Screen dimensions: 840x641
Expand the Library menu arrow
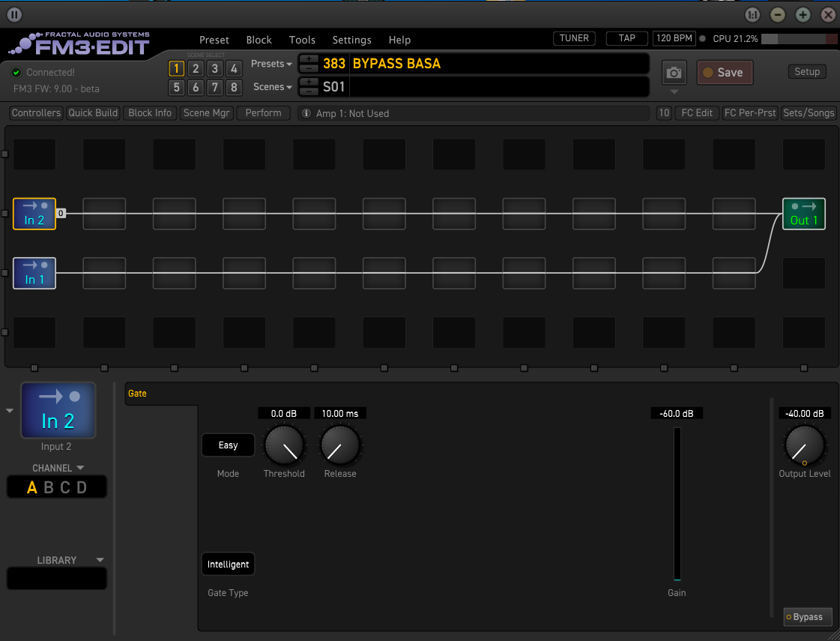tap(100, 560)
